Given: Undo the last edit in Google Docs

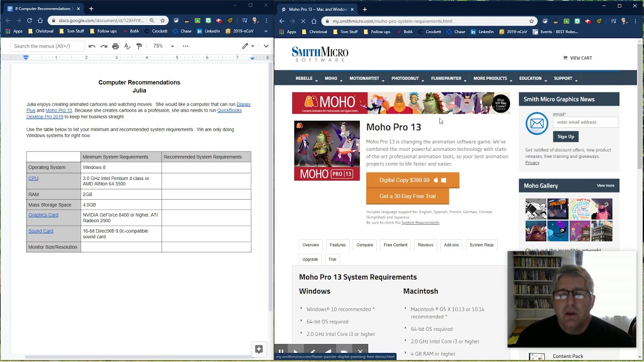Looking at the screenshot, I should (x=92, y=46).
